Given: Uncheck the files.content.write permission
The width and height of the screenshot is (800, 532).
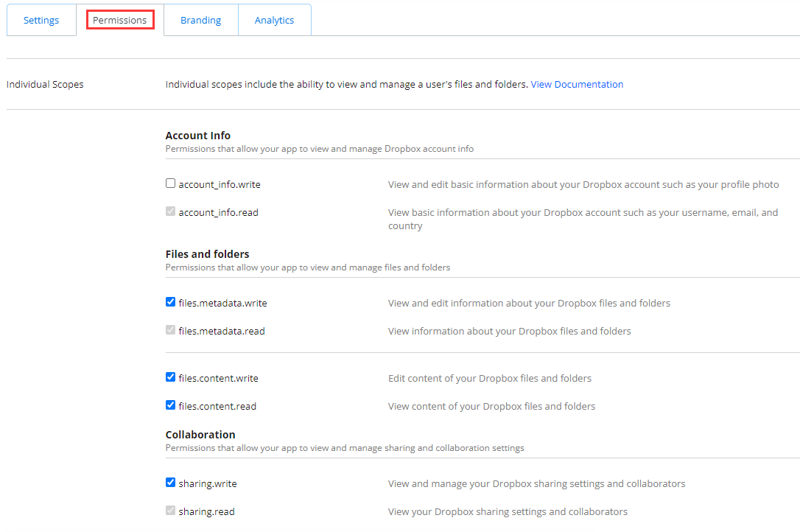Looking at the screenshot, I should point(170,377).
